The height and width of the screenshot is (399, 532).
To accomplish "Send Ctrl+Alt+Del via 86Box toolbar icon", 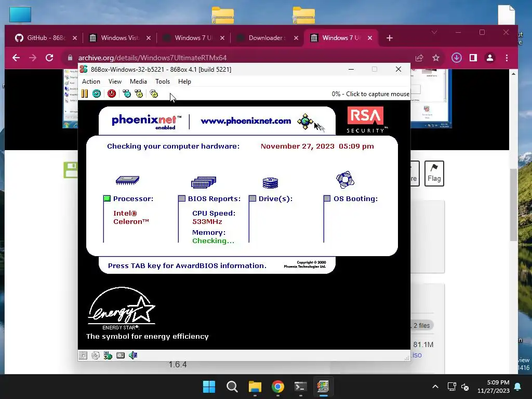I will pos(127,94).
